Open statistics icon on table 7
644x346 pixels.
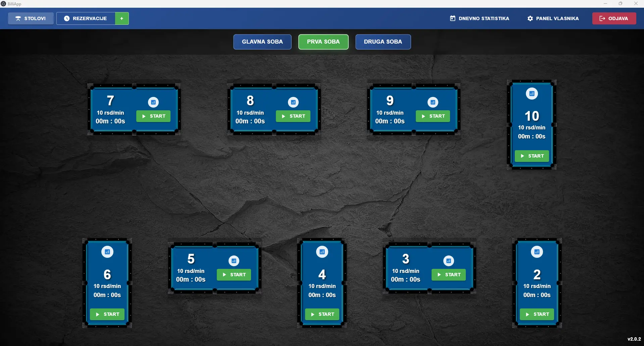153,102
